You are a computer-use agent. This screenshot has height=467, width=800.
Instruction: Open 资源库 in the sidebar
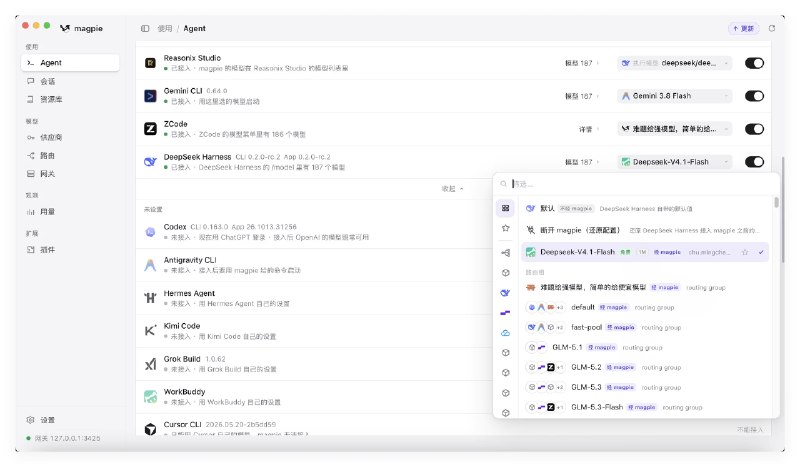(x=70, y=99)
